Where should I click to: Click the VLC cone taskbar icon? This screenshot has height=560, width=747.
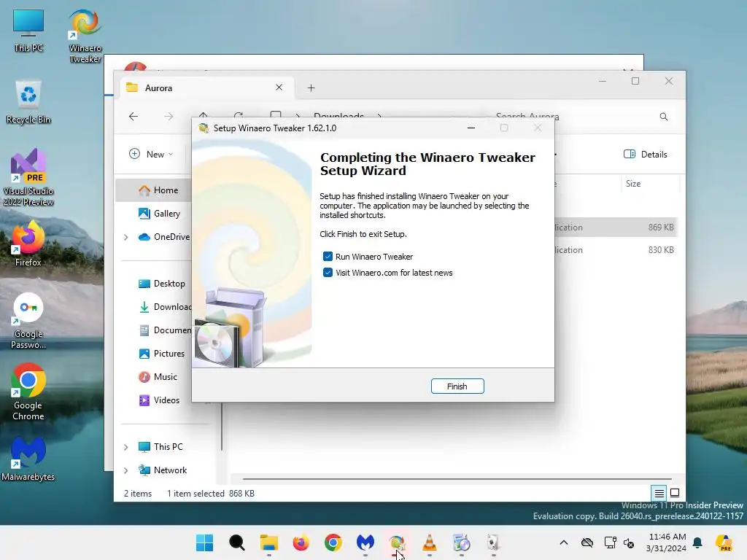(x=429, y=542)
